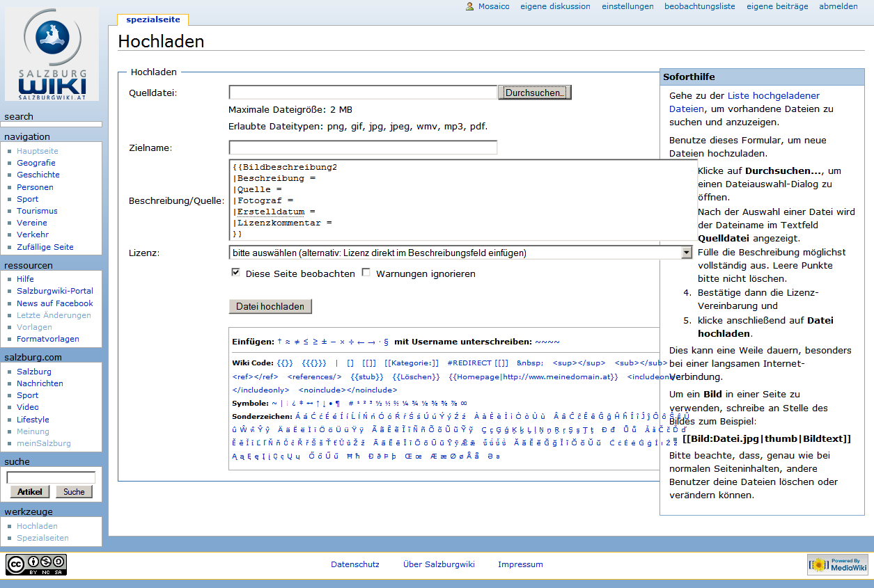The width and height of the screenshot is (874, 588).
Task: Open the Lizenz dropdown list
Action: tap(686, 253)
